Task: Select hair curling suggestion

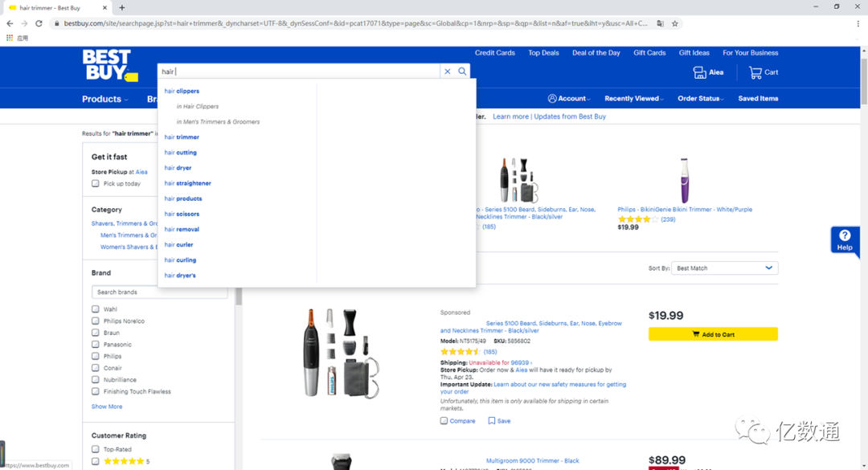Action: point(180,260)
